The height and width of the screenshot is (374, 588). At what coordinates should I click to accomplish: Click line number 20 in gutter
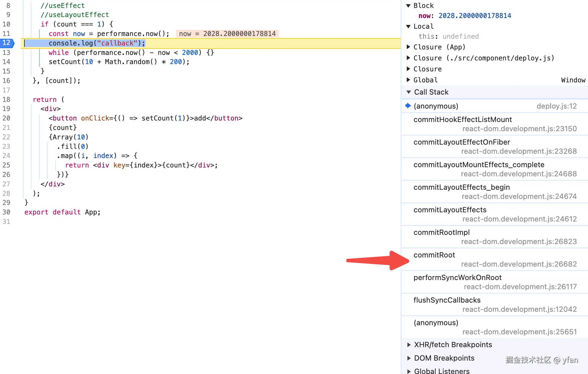click(7, 118)
